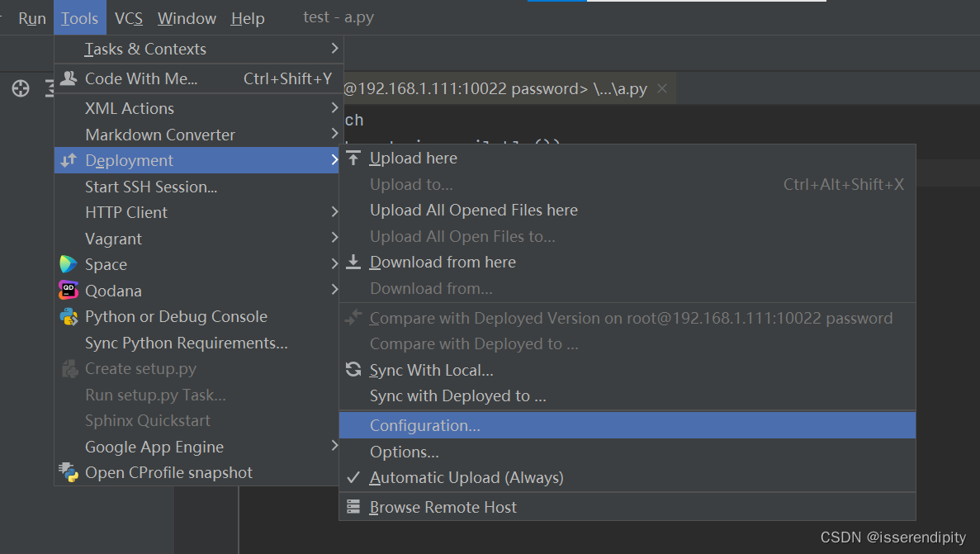The height and width of the screenshot is (554, 980).
Task: Open the VCS menu
Action: [129, 17]
